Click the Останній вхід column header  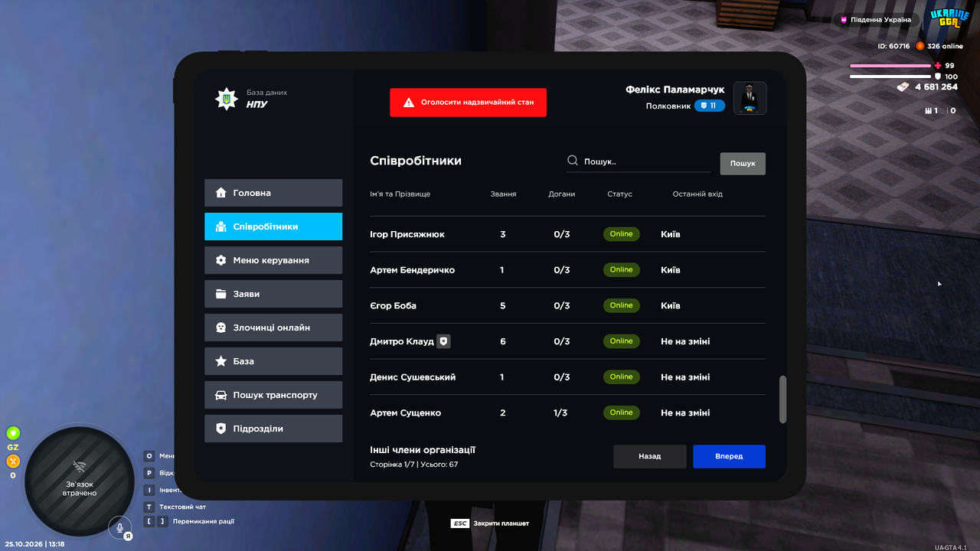(x=697, y=194)
